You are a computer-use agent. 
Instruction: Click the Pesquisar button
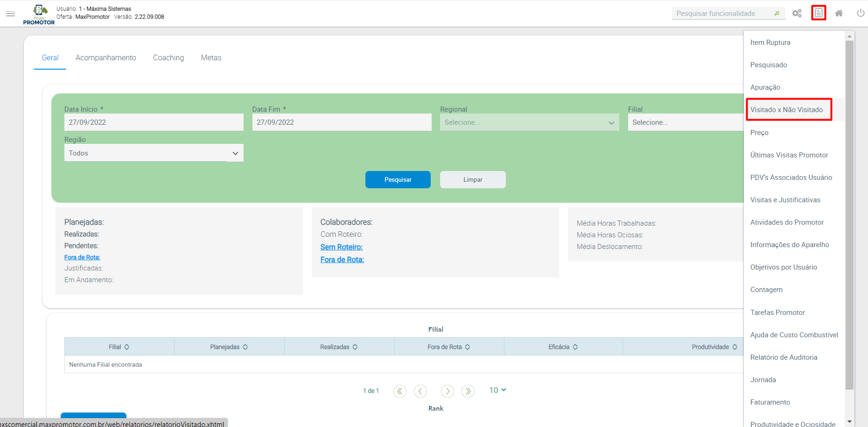pyautogui.click(x=398, y=180)
